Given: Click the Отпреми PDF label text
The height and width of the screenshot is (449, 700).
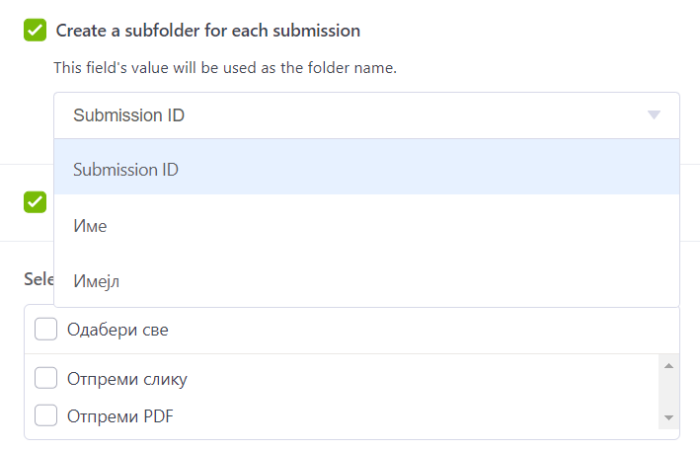Looking at the screenshot, I should [120, 415].
